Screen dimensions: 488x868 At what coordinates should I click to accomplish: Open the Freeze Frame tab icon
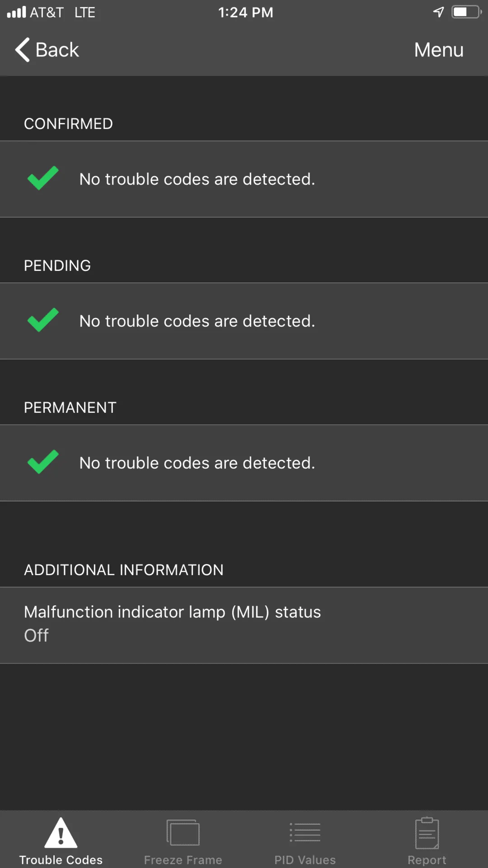click(x=183, y=833)
